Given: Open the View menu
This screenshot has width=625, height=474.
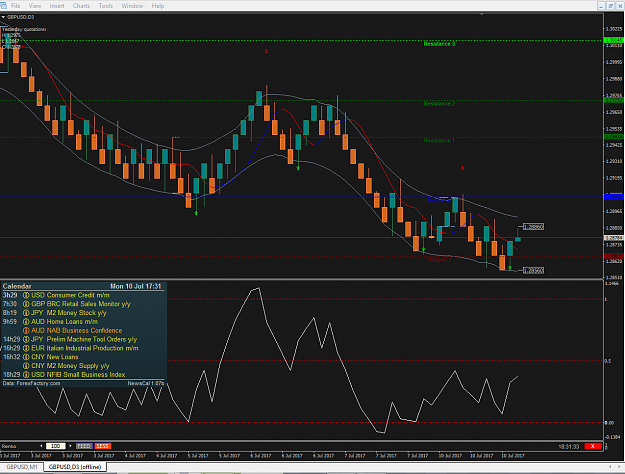Looking at the screenshot, I should 35,6.
